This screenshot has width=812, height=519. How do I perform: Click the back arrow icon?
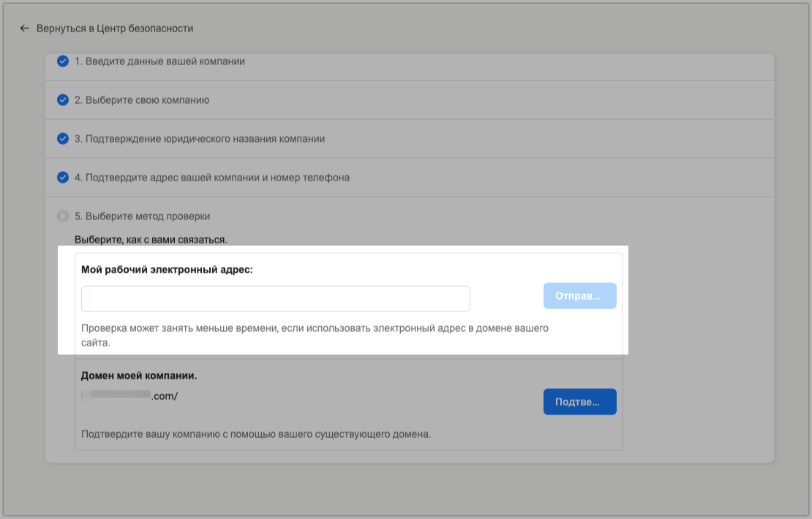[24, 29]
